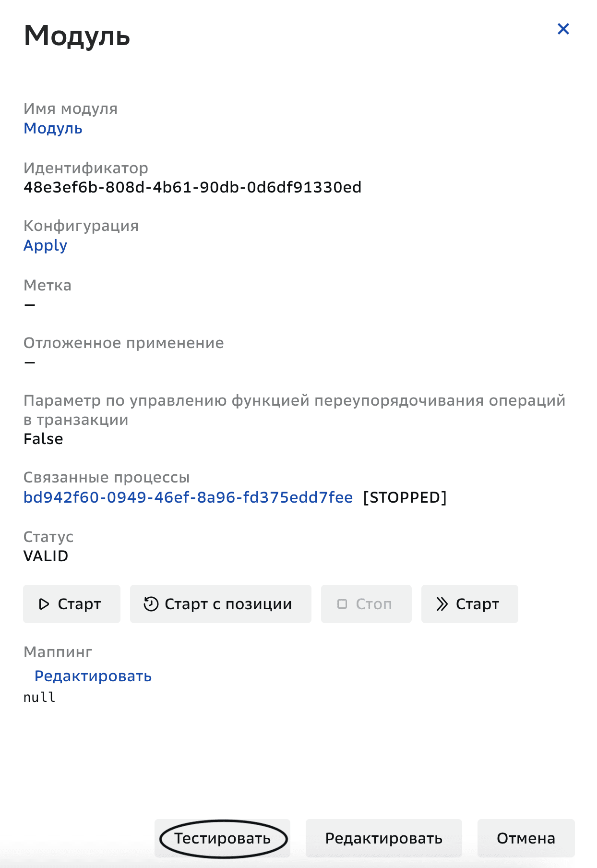Click the double-chevron icon on the rightmost Старт

(x=442, y=604)
